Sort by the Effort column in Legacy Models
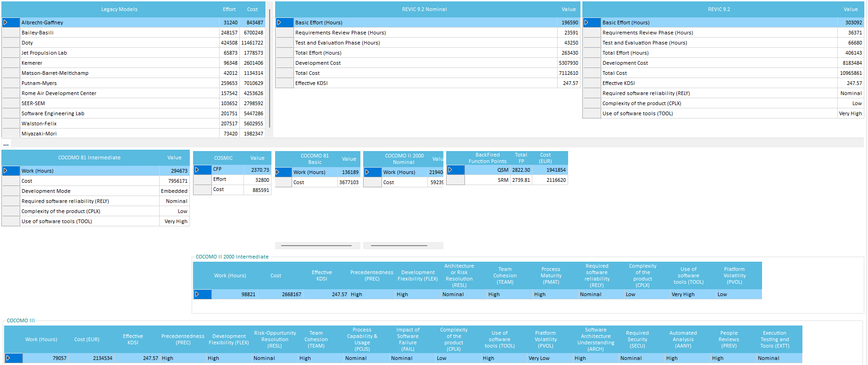 [x=229, y=9]
